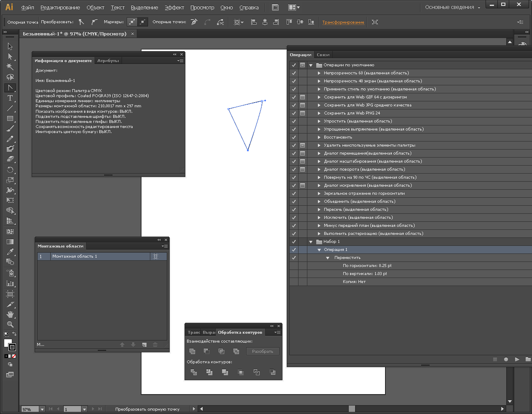Screen dimensions: 532x414
Task: Choose the Lasso tool
Action: click(x=10, y=77)
